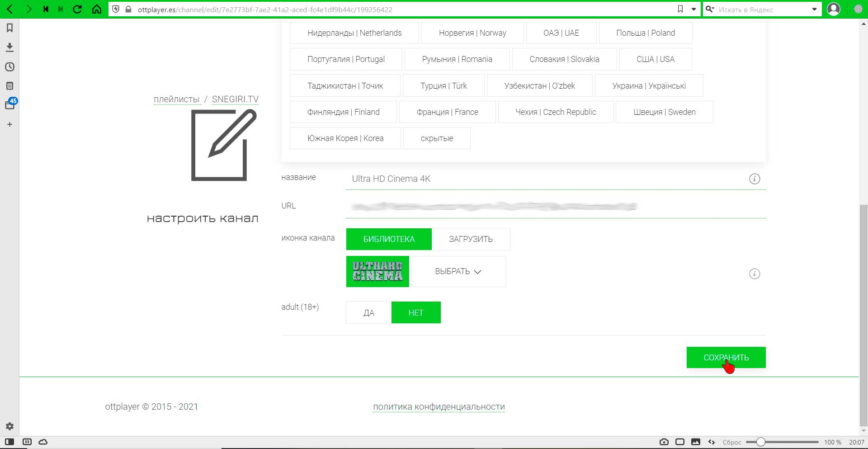Expand the ВЫБРАТЬ icon dropdown
The image size is (868, 449).
pyautogui.click(x=459, y=271)
